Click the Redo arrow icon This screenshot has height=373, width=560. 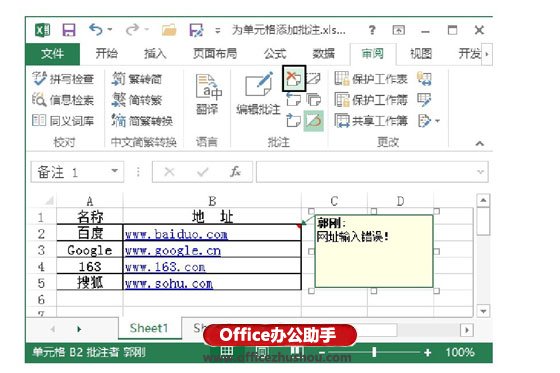[x=132, y=30]
